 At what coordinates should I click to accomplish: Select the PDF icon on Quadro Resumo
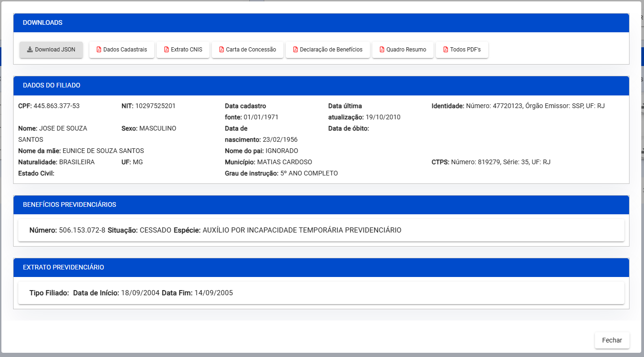382,50
